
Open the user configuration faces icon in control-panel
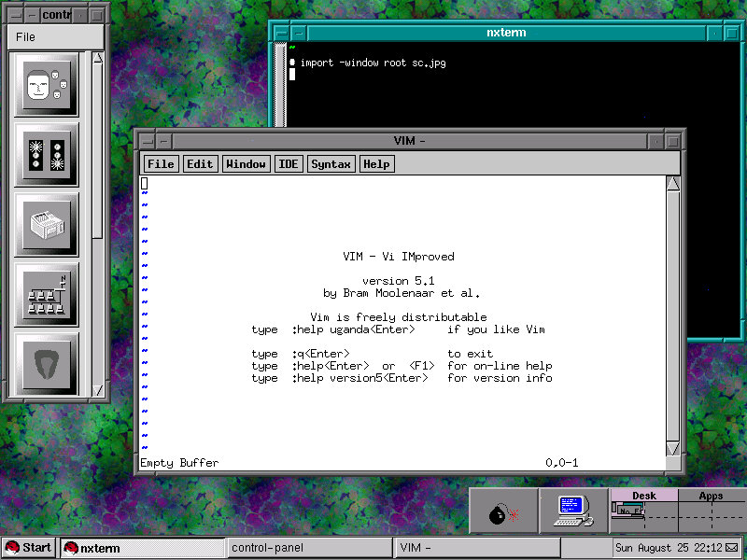pyautogui.click(x=46, y=85)
